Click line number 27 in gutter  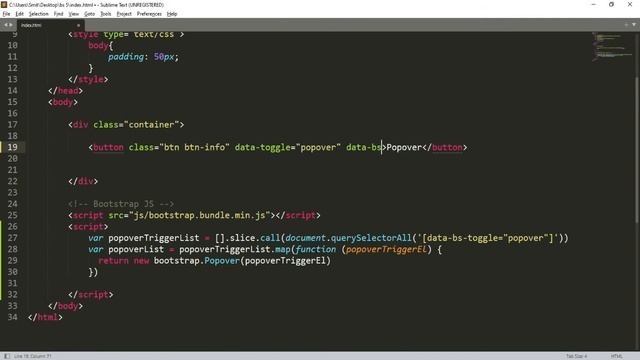13,238
